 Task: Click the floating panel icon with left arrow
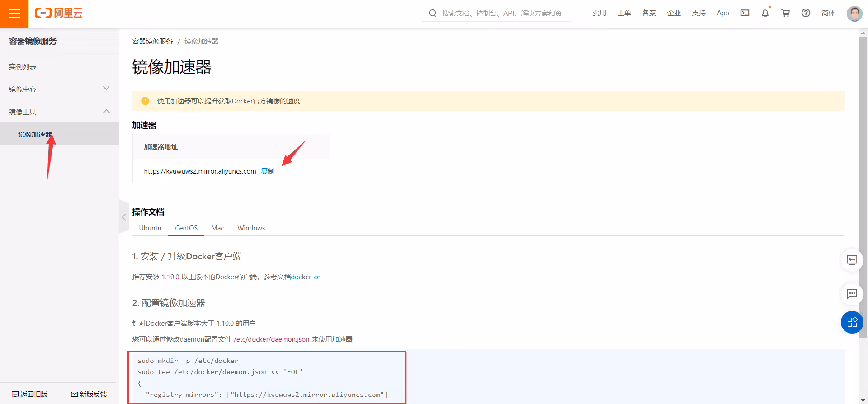[x=852, y=260]
